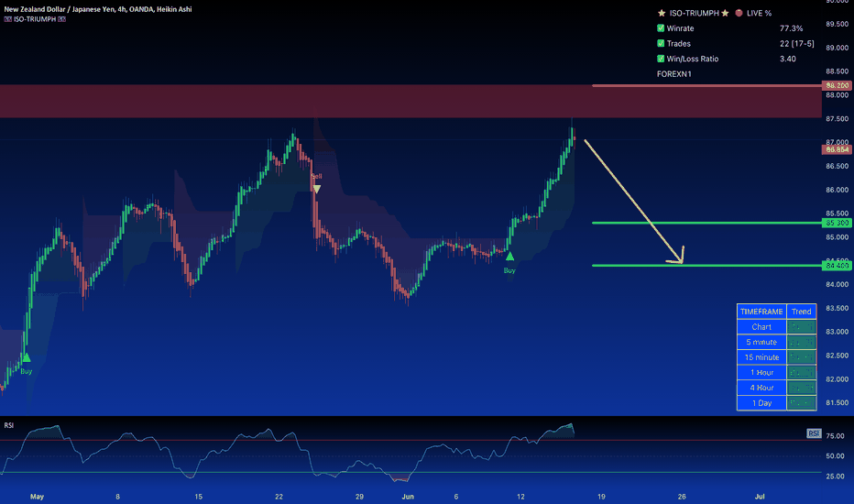
Task: Click the Jun label on the date axis
Action: 408,497
